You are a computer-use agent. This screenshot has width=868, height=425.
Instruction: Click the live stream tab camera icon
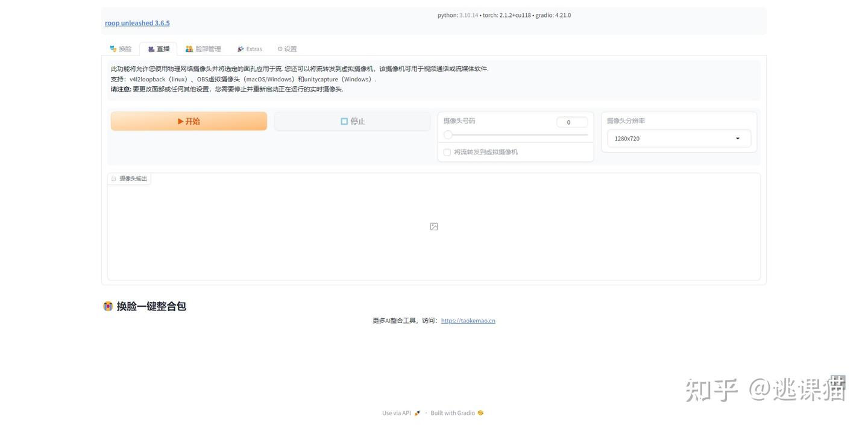[x=151, y=49]
